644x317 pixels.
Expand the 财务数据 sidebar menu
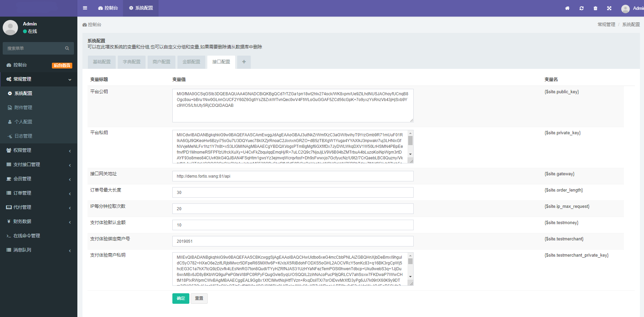coord(38,222)
